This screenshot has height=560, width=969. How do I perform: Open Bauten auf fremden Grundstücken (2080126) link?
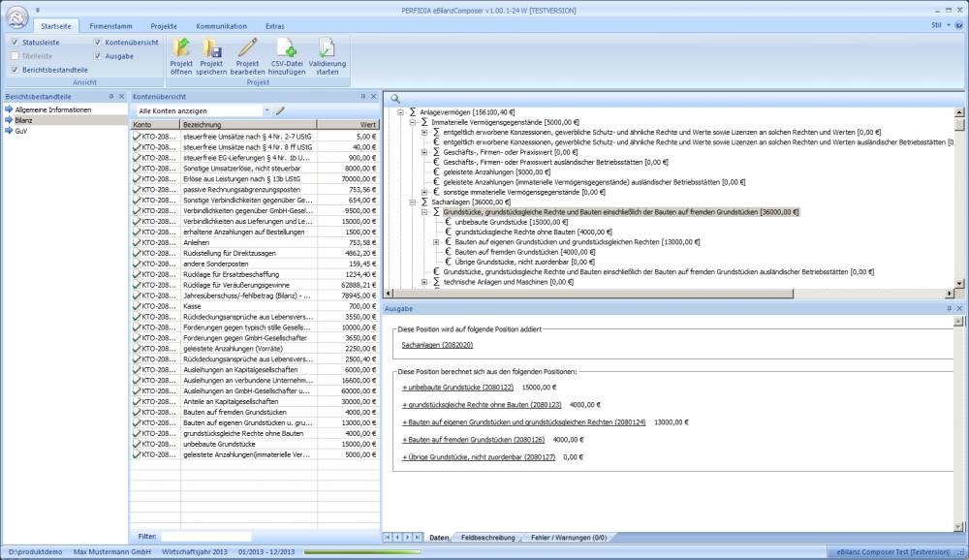click(474, 440)
